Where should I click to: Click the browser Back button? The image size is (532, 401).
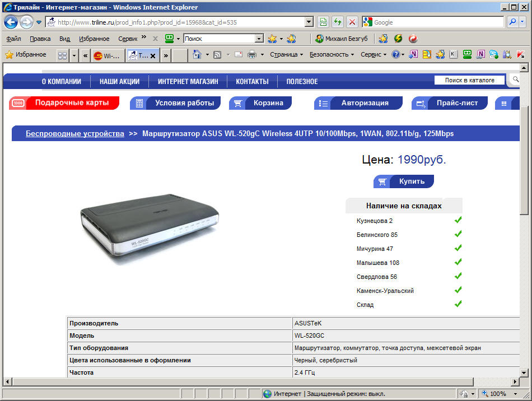[x=11, y=22]
